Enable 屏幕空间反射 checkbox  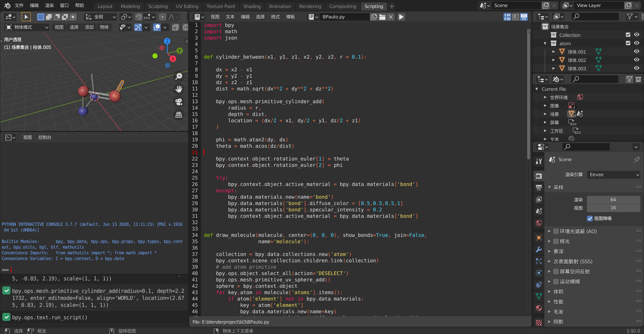(x=556, y=271)
